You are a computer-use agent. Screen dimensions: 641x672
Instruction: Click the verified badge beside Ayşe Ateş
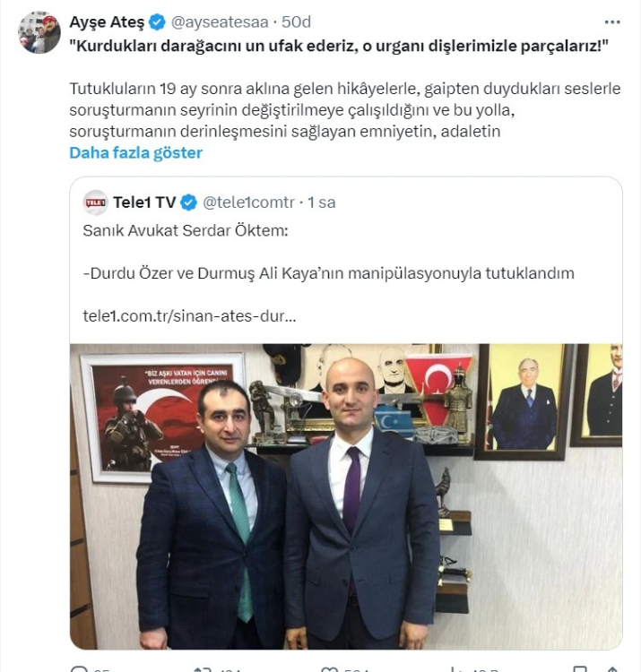(x=157, y=22)
